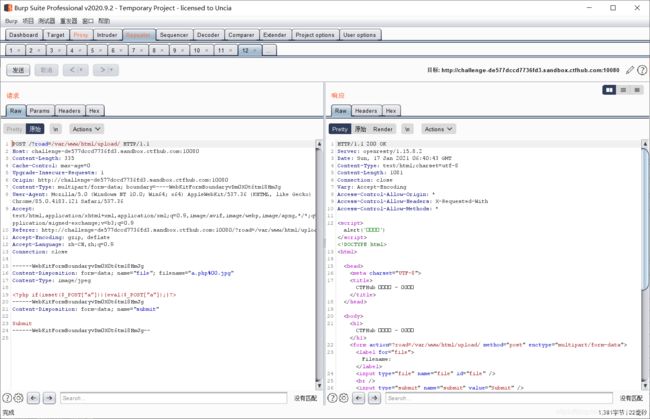Open request search settings gear
Image resolution: width=650 pixels, height=419 pixels.
(x=18, y=398)
